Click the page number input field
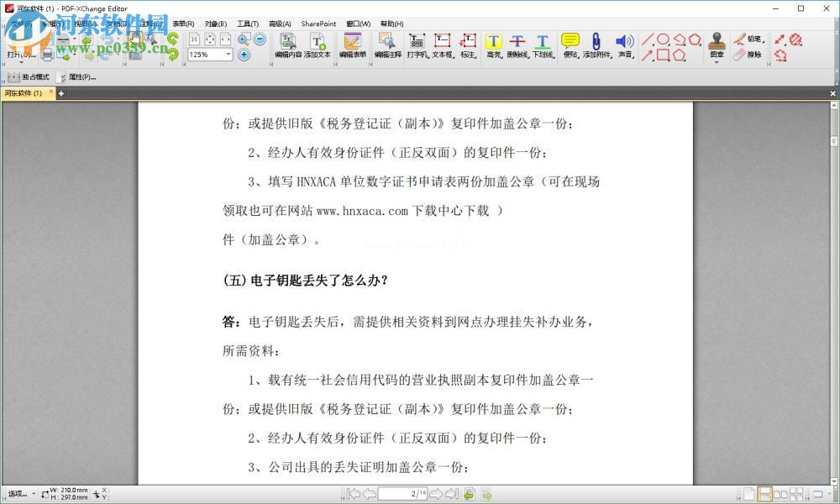 (x=402, y=493)
